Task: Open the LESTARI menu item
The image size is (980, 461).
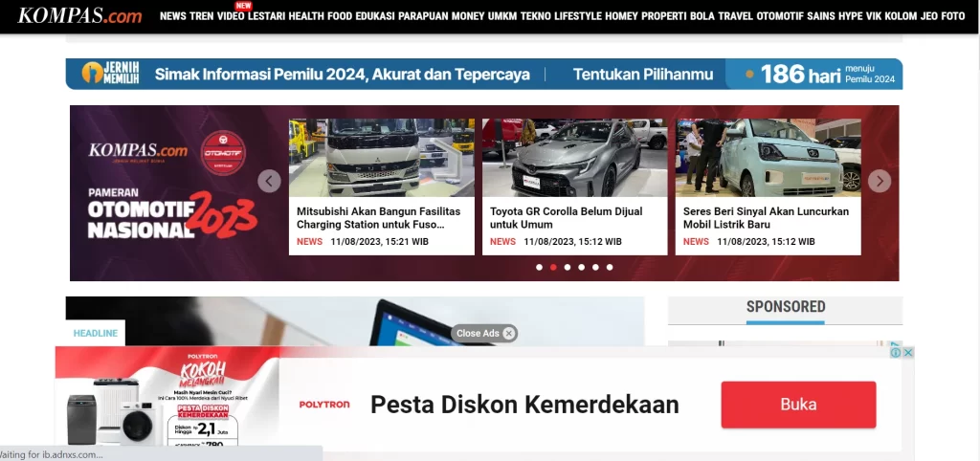Action: (x=266, y=16)
